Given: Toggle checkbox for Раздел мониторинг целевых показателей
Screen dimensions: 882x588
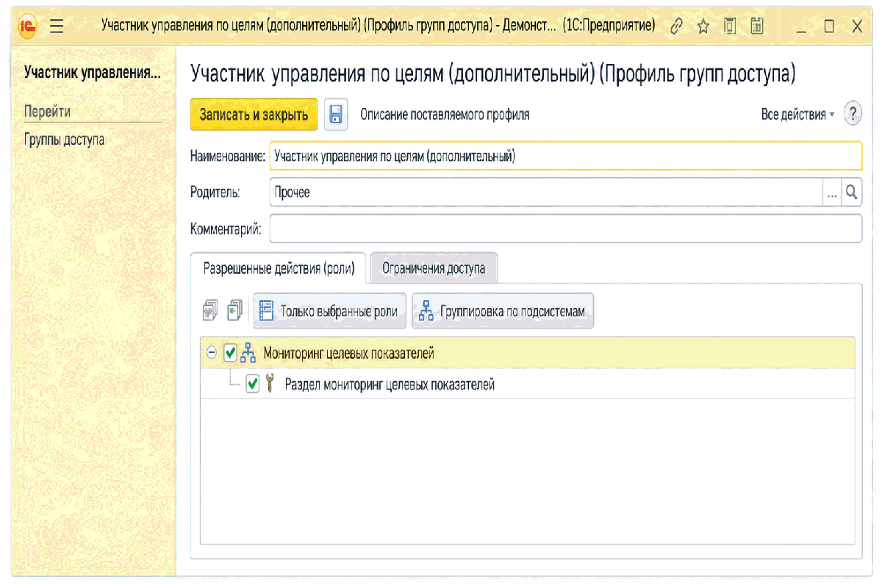Looking at the screenshot, I should tap(253, 384).
